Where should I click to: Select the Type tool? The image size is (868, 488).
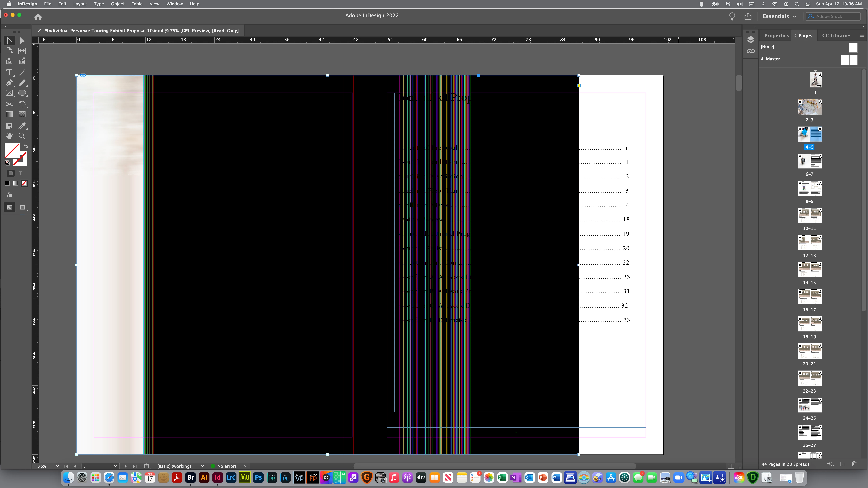coord(9,72)
